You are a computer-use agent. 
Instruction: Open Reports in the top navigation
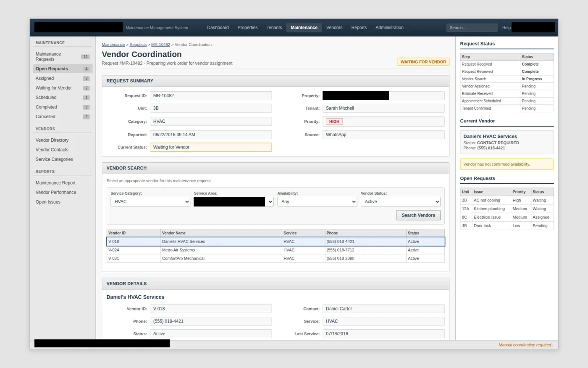[359, 27]
